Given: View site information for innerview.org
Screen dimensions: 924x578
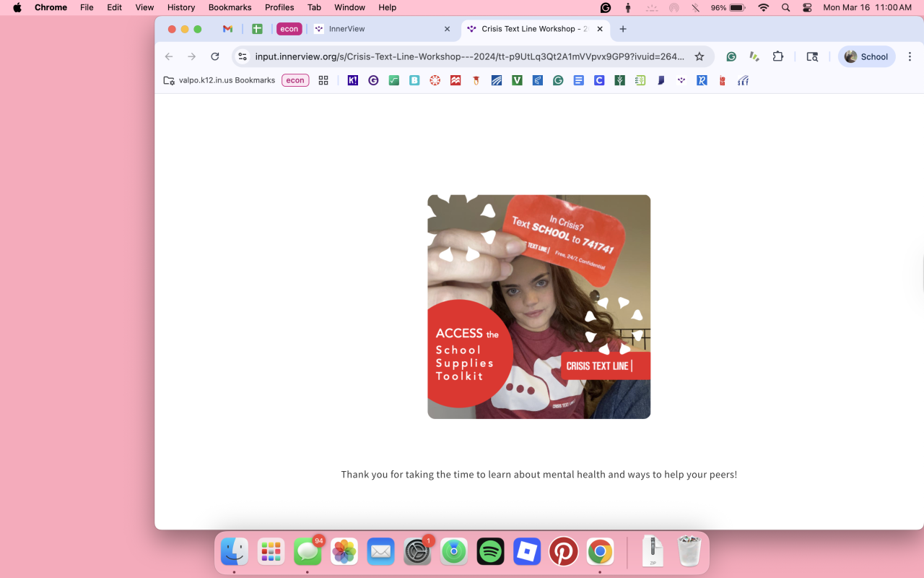Looking at the screenshot, I should coord(243,56).
